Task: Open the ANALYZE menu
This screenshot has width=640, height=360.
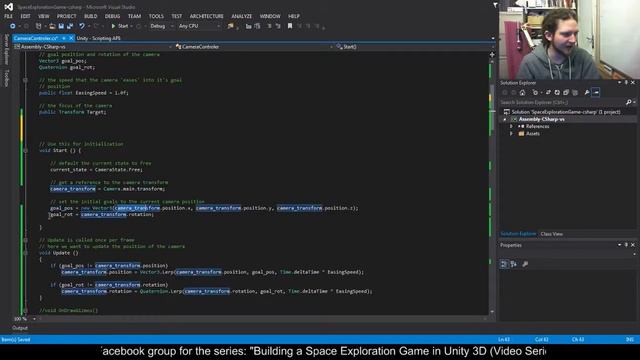Action: (x=242, y=16)
